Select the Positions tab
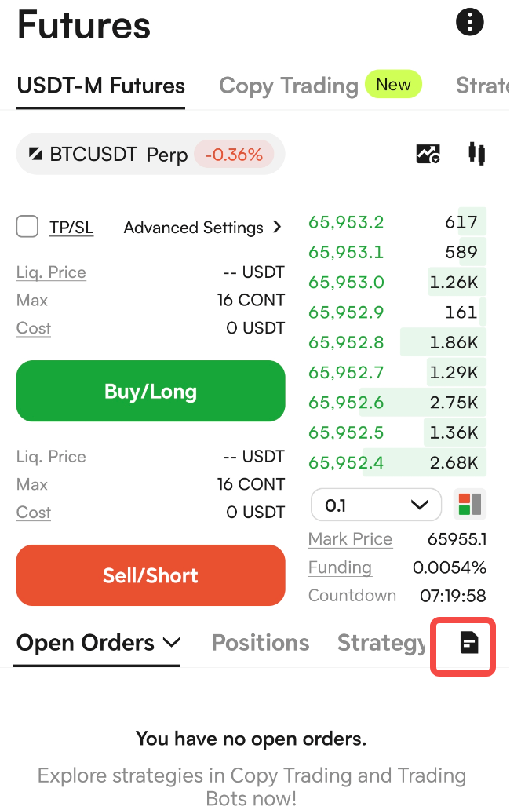Viewport: 532px width, 810px height. coord(261,643)
